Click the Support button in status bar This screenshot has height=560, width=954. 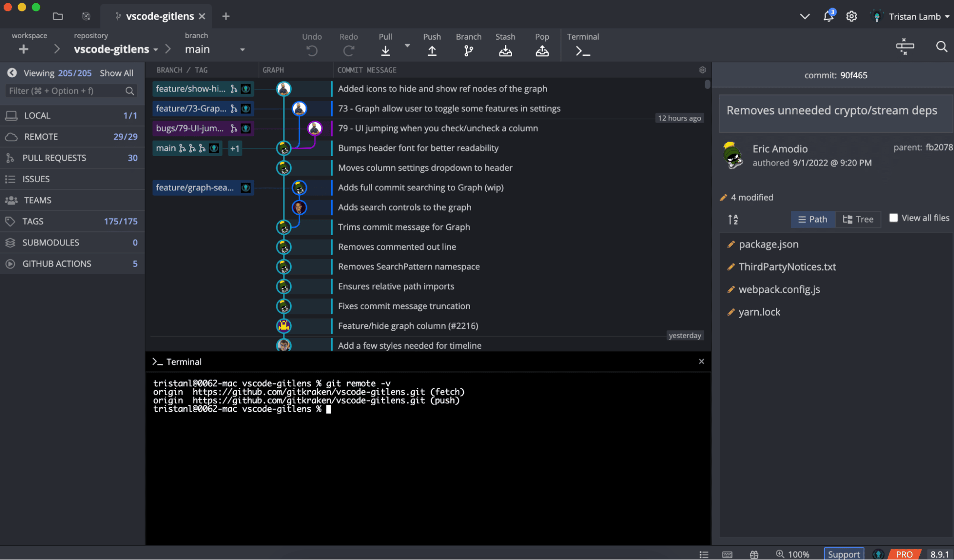(x=843, y=553)
